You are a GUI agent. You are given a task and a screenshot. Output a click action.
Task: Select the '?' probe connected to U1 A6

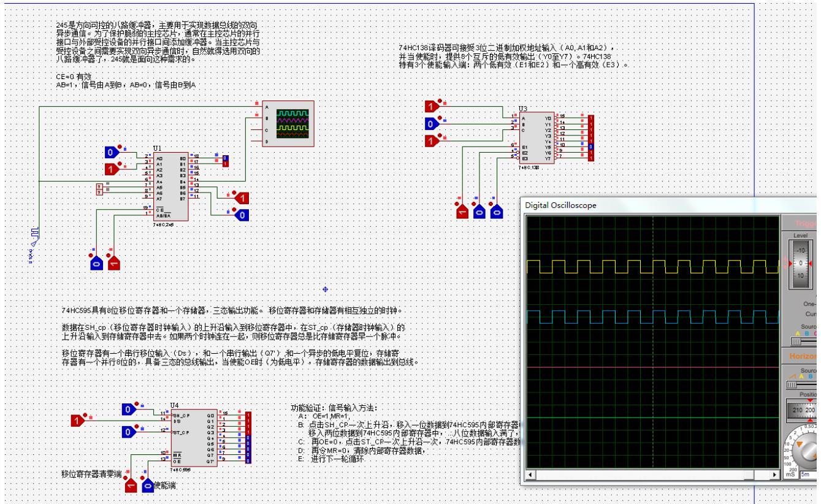100,191
